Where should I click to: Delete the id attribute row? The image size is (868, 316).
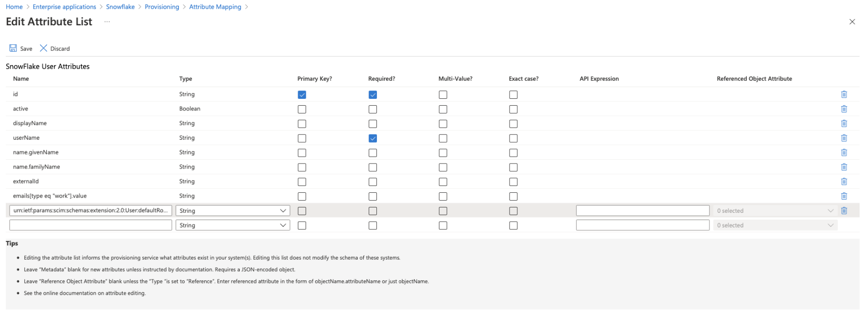844,94
